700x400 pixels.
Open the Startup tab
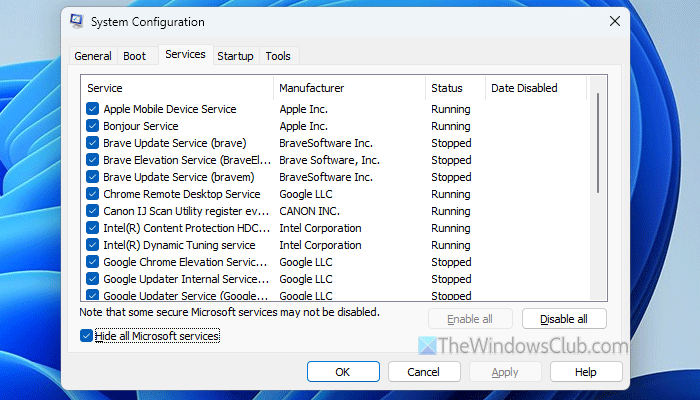pos(235,56)
